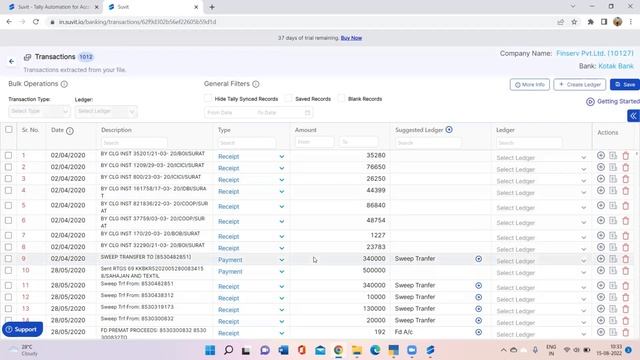Open bulk Select Ledger dropdown

[x=106, y=111]
